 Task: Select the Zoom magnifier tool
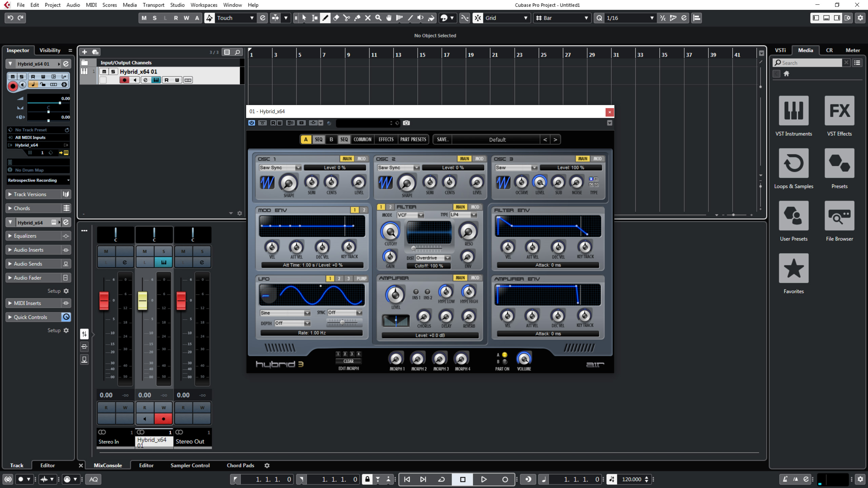pos(378,18)
